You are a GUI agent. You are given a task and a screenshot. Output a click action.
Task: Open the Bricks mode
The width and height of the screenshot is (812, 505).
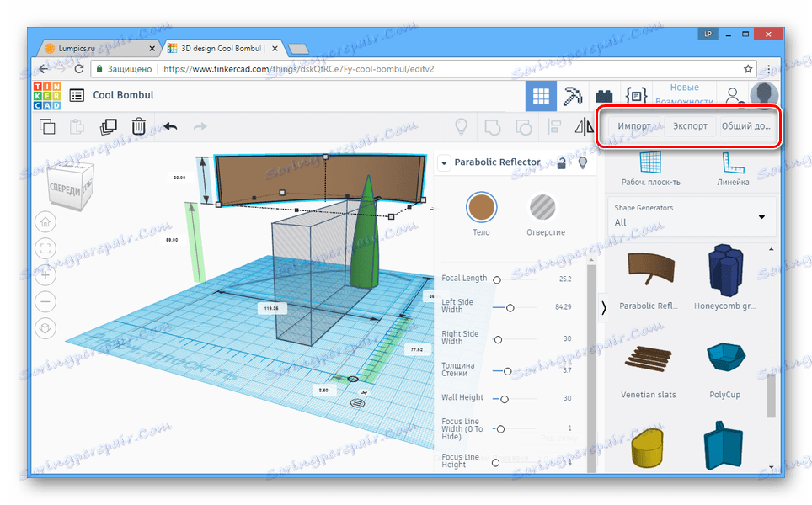tap(604, 96)
